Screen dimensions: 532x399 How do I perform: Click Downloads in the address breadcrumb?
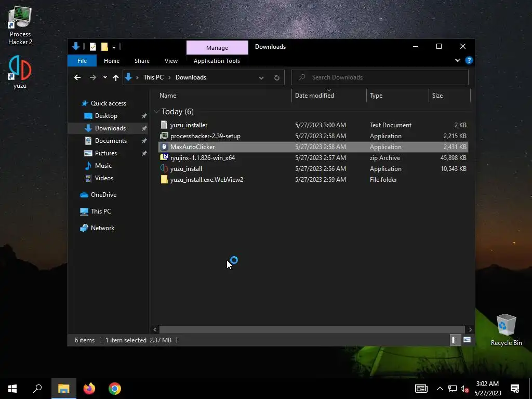pos(191,77)
